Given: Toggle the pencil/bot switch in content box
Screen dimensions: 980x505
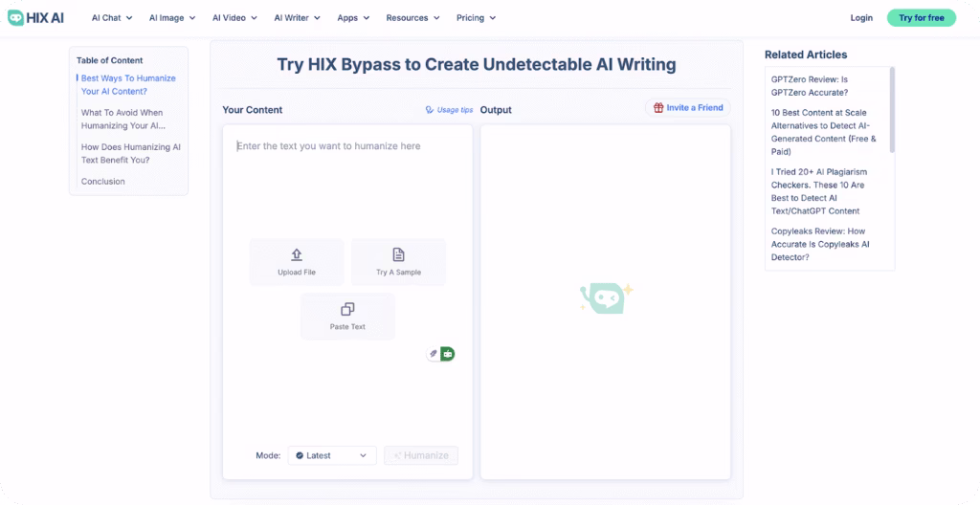Looking at the screenshot, I should point(440,354).
